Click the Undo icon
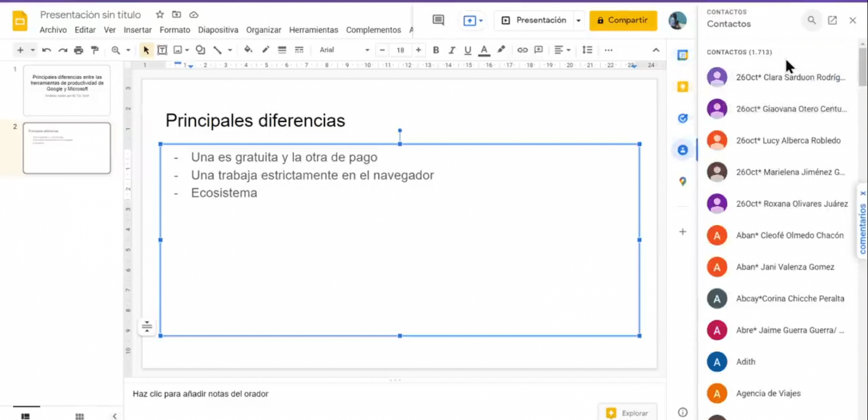The height and width of the screenshot is (420, 868). pyautogui.click(x=46, y=50)
